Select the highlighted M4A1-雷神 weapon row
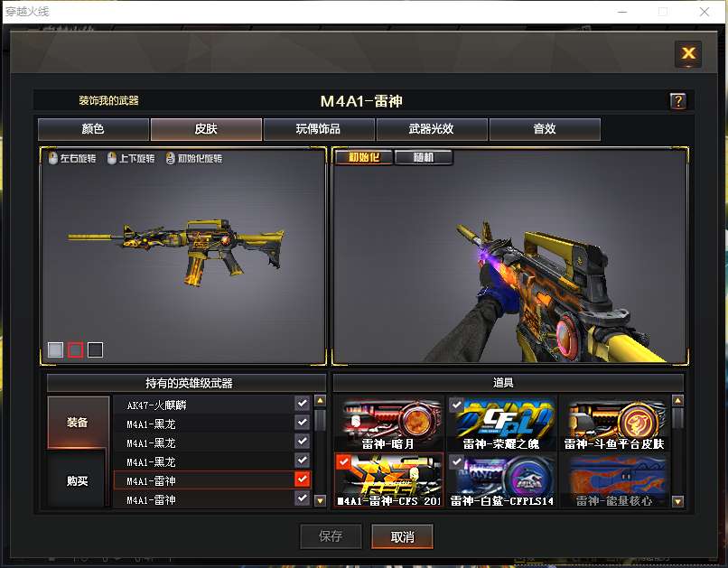 (212, 480)
